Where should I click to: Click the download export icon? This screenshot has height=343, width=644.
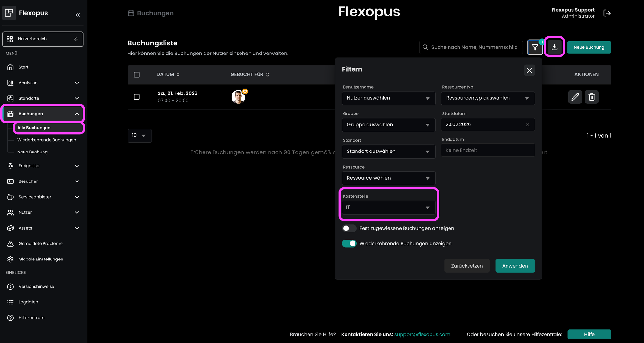[554, 47]
